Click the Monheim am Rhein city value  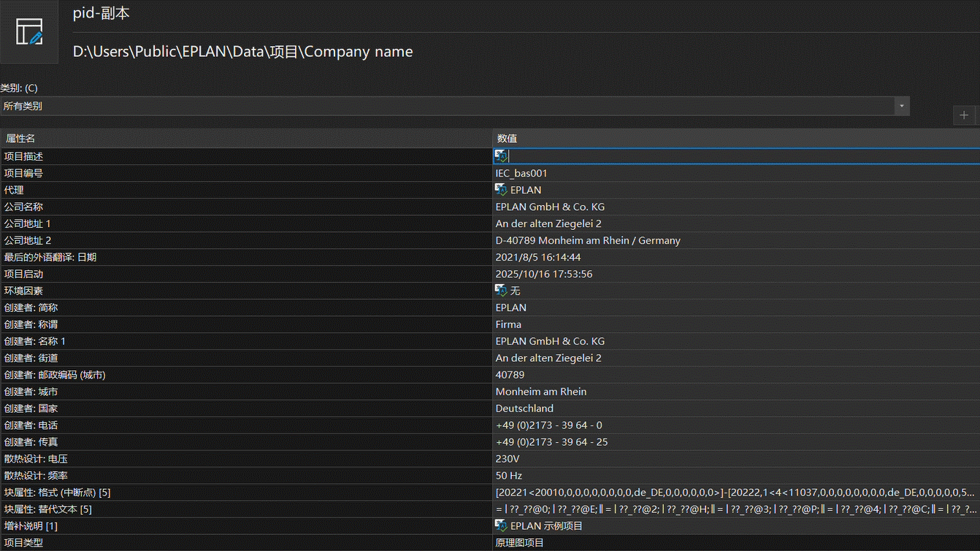[541, 391]
